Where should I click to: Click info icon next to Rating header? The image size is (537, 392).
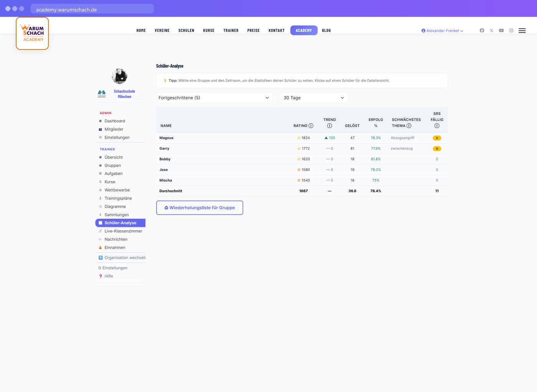coord(311,126)
